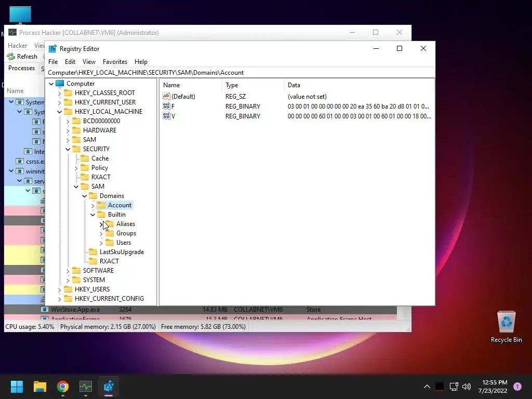Image resolution: width=532 pixels, height=399 pixels.
Task: Click the SOFTWARE folder icon
Action: point(77,270)
